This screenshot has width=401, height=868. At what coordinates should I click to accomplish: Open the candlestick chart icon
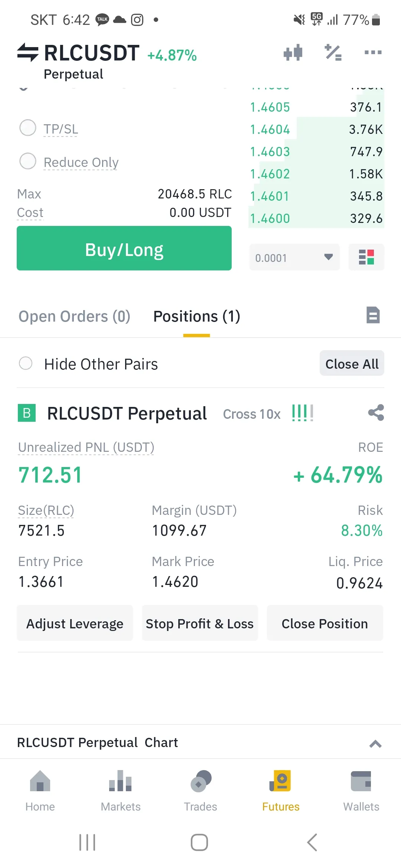pos(293,52)
